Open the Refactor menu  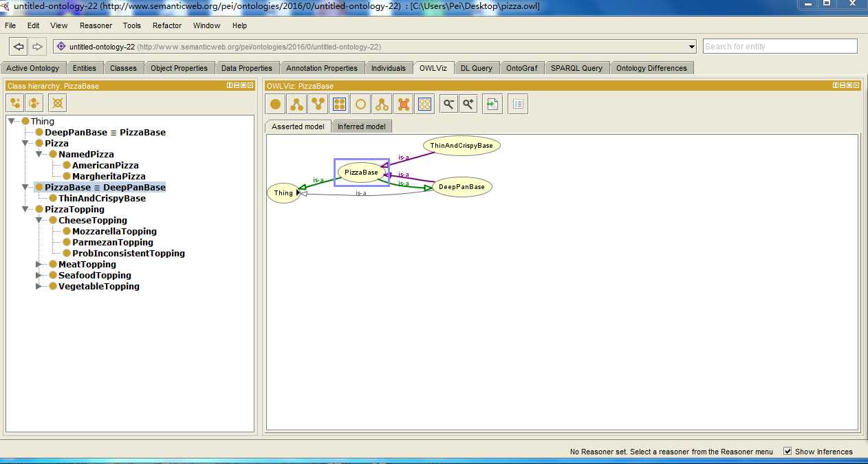coord(167,25)
